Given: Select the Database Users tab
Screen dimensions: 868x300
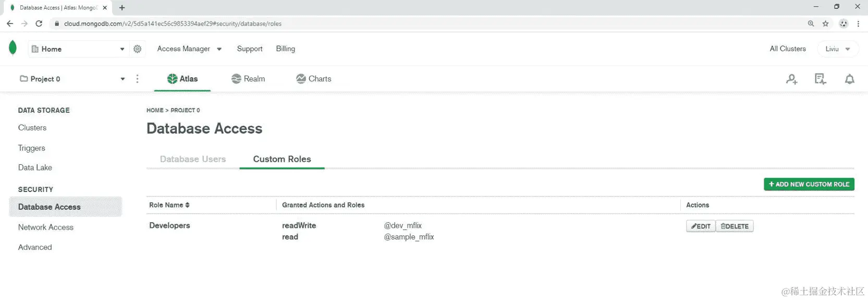Looking at the screenshot, I should (193, 159).
